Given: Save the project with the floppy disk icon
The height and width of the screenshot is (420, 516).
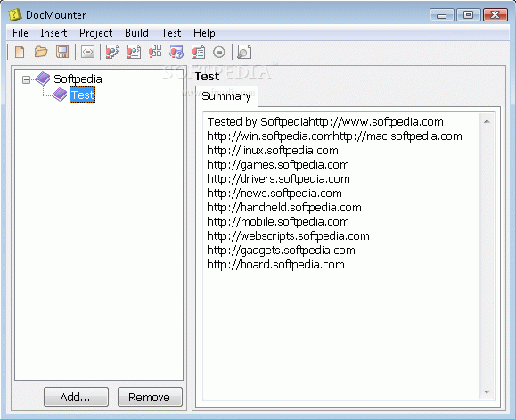Looking at the screenshot, I should tap(62, 52).
